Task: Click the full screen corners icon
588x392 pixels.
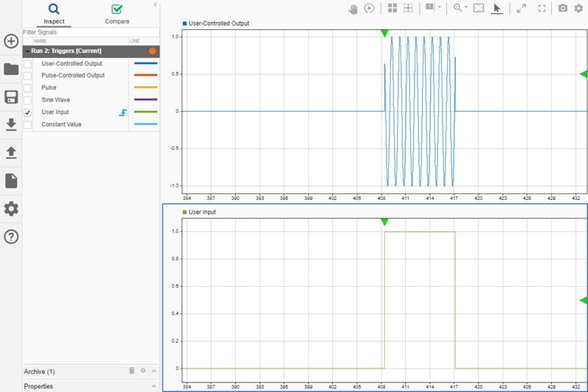Action: [x=542, y=8]
